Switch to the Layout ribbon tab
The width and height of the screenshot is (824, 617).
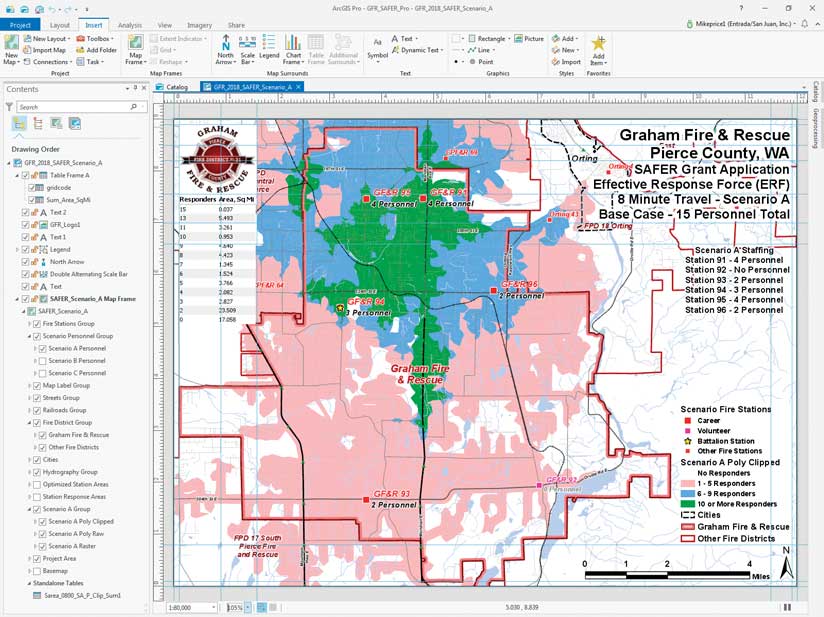click(59, 25)
